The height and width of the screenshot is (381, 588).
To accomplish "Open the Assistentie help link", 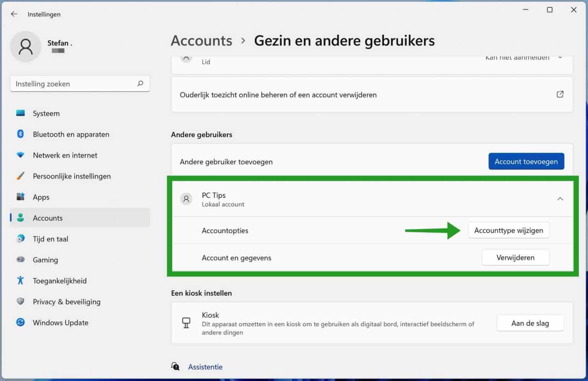I will coord(205,366).
